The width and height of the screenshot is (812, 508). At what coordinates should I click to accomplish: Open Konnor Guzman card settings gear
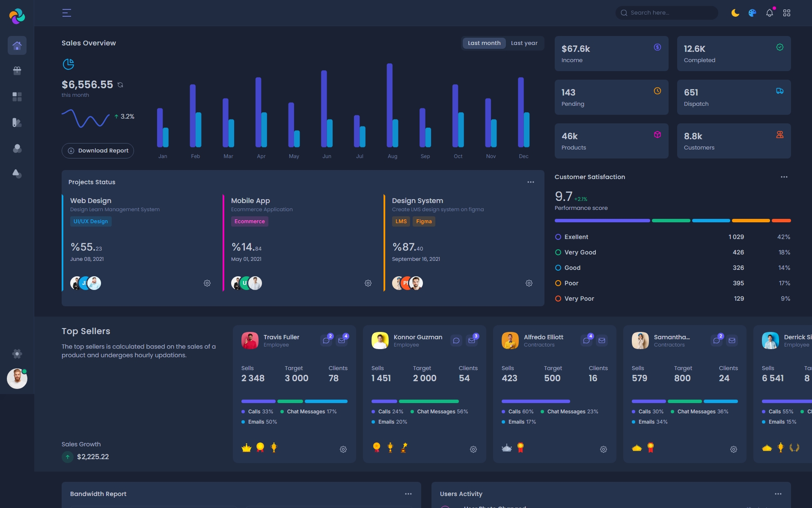coord(473,449)
